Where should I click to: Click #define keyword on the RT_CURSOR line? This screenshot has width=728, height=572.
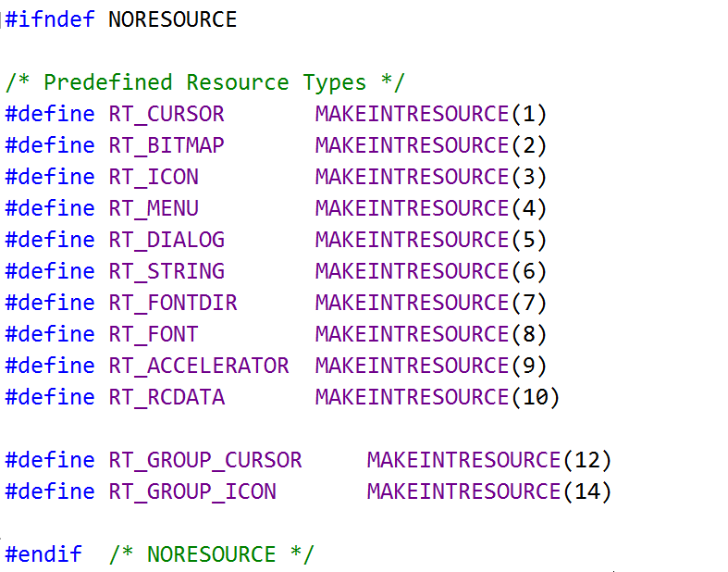[x=50, y=114]
